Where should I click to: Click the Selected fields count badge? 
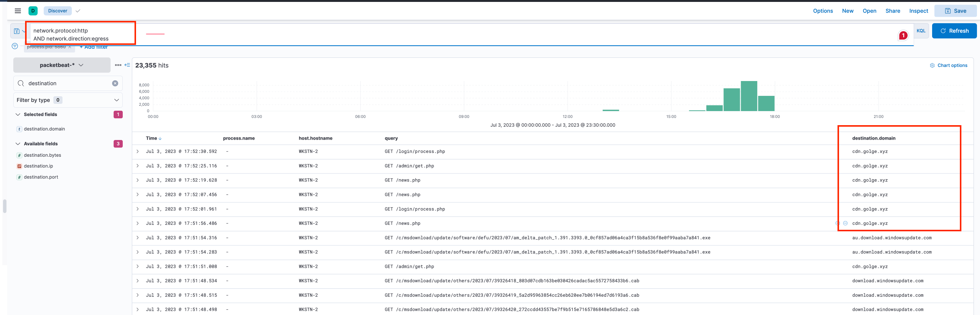118,115
